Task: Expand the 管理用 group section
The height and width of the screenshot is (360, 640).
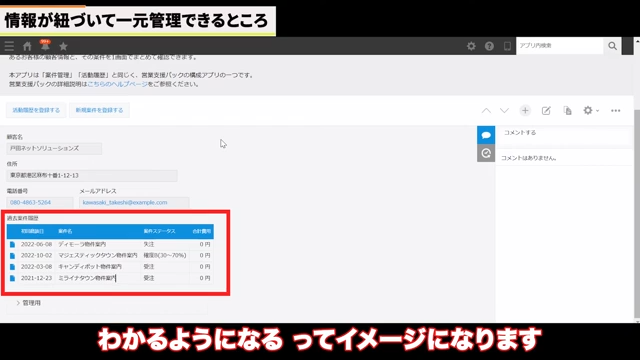Action: 28,303
